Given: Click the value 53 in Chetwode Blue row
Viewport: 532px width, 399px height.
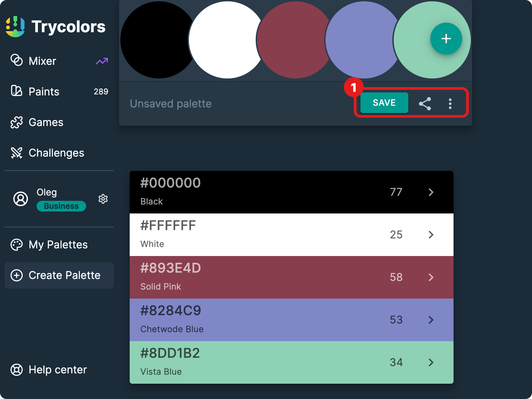Looking at the screenshot, I should tap(396, 320).
